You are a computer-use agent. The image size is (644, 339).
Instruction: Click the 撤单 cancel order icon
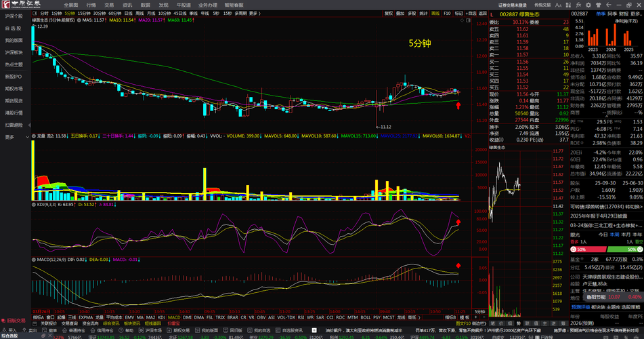pyautogui.click(x=45, y=330)
